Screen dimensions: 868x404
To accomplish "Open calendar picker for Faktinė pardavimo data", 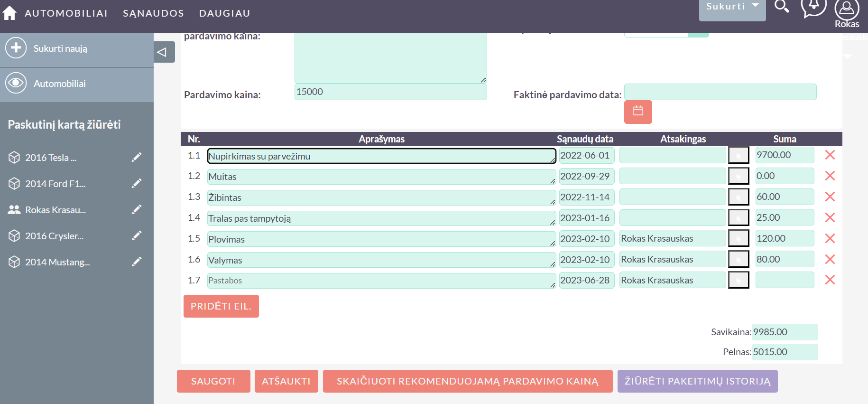I will (x=638, y=112).
